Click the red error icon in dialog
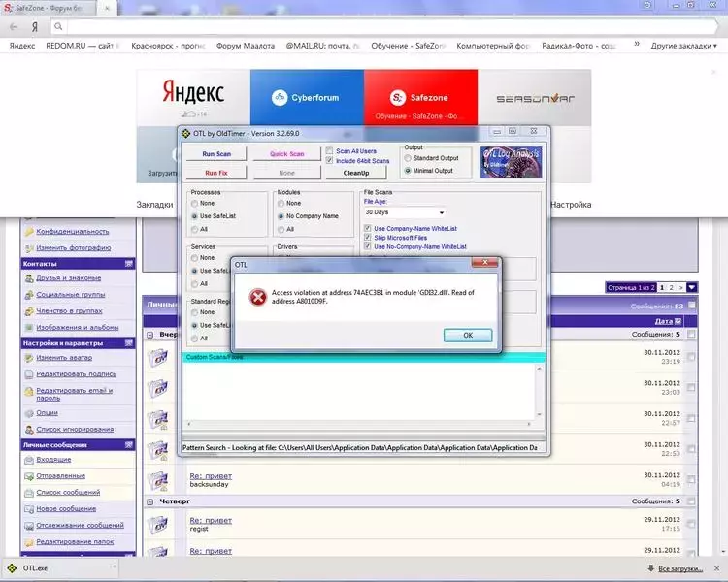 click(257, 297)
